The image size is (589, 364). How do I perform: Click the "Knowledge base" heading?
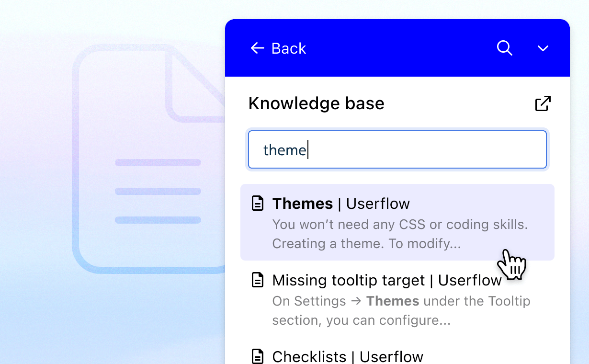coord(316,103)
